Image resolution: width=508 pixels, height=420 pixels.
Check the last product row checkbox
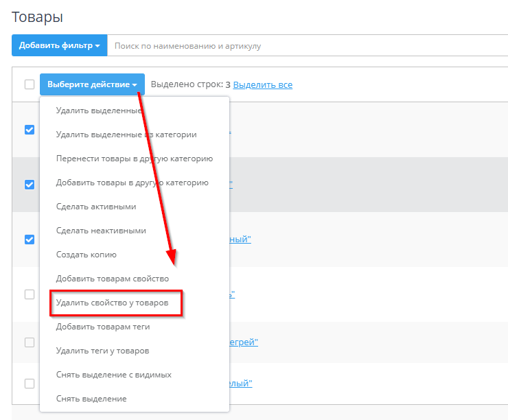click(x=30, y=383)
